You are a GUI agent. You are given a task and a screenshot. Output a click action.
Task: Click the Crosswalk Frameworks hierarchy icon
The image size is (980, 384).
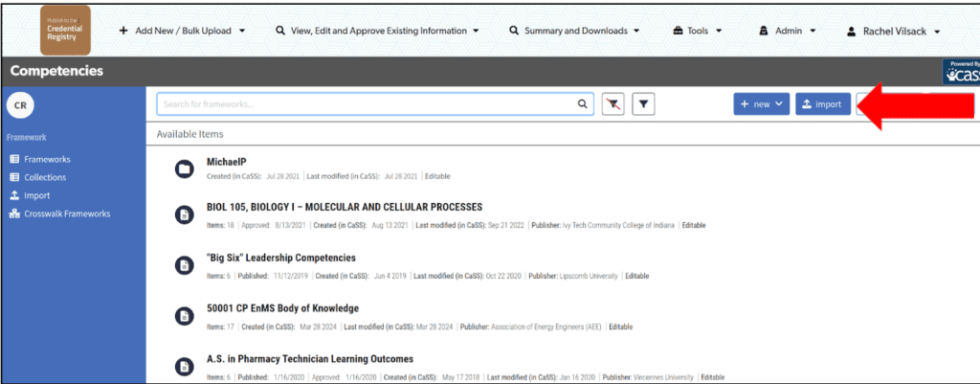pyautogui.click(x=14, y=214)
